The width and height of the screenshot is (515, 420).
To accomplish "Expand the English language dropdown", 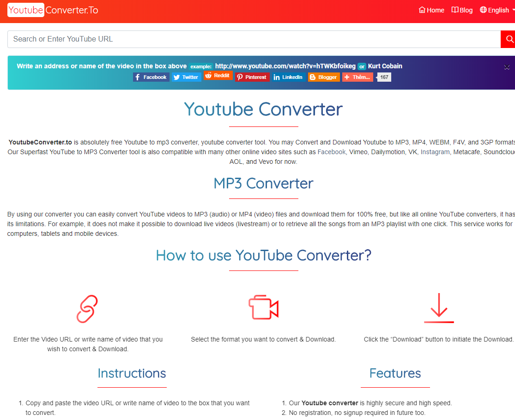I will coord(497,10).
